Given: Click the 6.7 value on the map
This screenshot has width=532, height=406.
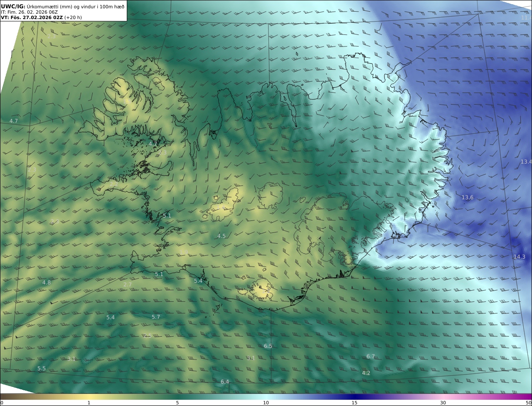Looking at the screenshot, I should click(371, 356).
